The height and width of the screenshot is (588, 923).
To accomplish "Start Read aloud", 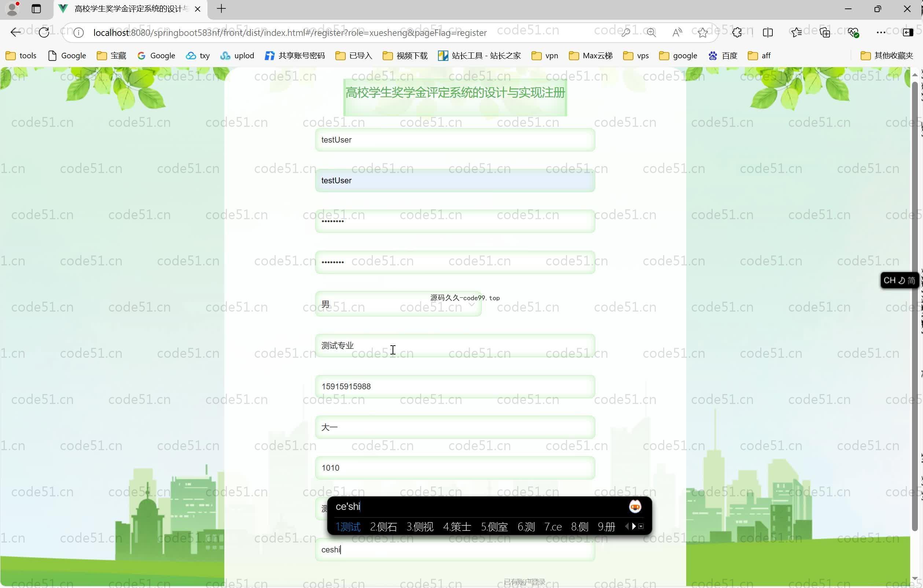I will tap(677, 33).
